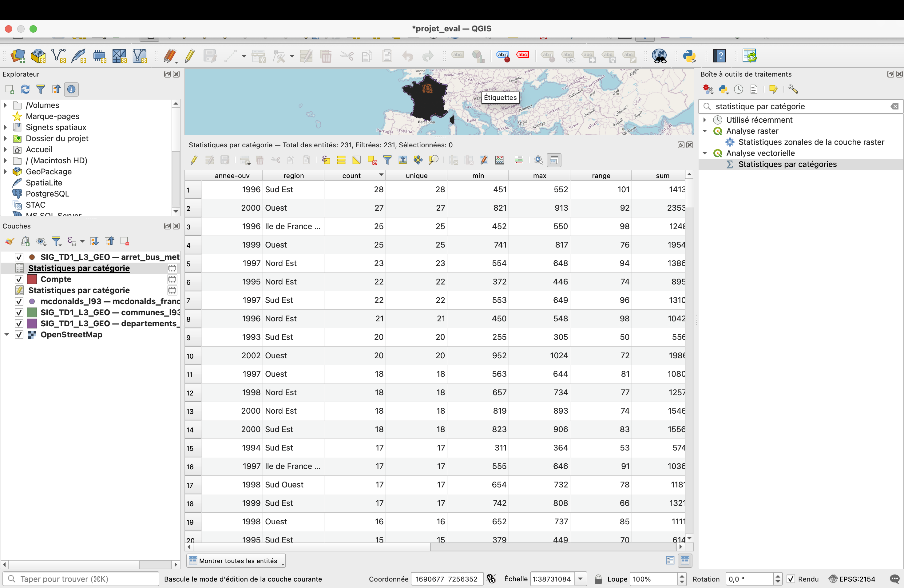The height and width of the screenshot is (588, 904).
Task: Uncheck the OpenStreetMap layer visibility
Action: tap(19, 335)
